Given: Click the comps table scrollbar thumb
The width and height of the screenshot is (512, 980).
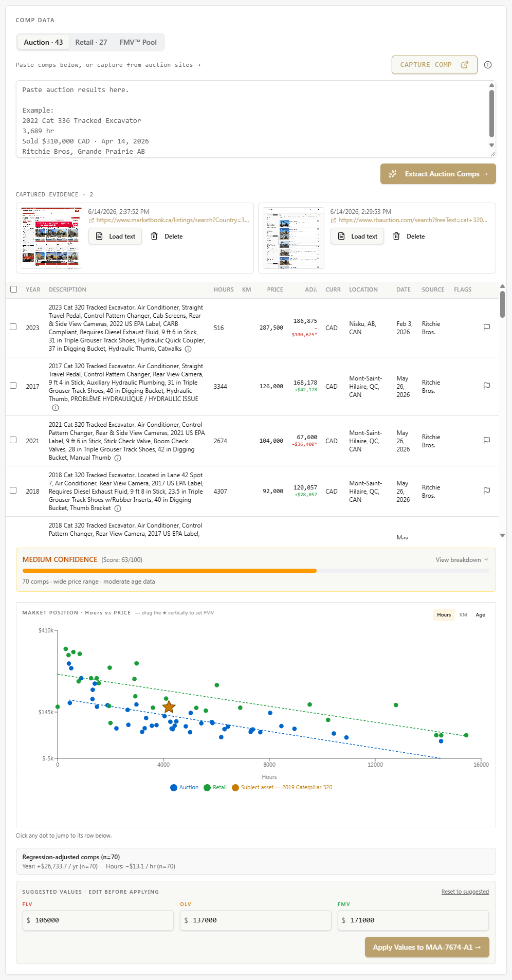Looking at the screenshot, I should pos(502,304).
